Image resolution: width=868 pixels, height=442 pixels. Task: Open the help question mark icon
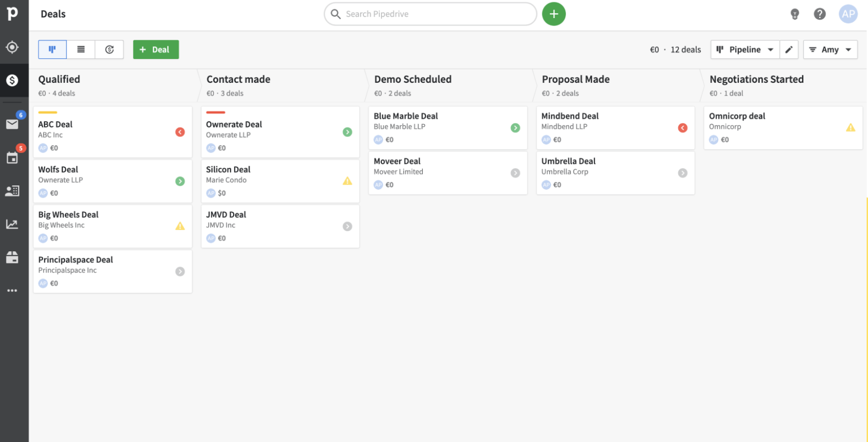pos(820,14)
